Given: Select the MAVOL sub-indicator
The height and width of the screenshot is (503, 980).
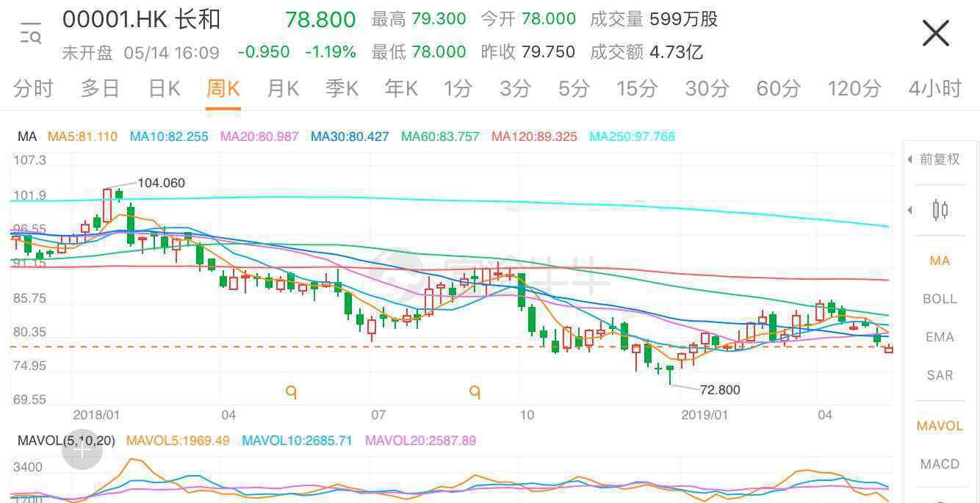Looking at the screenshot, I should click(940, 426).
